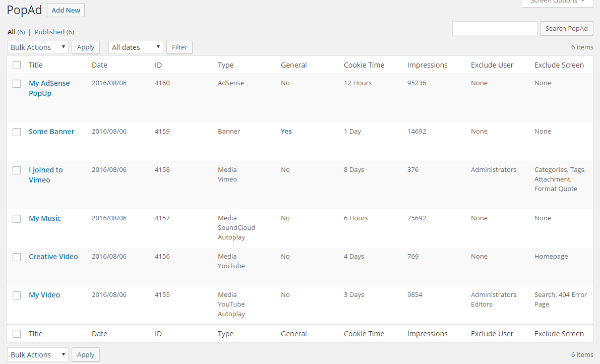
Task: Click the Add New button
Action: pyautogui.click(x=66, y=10)
